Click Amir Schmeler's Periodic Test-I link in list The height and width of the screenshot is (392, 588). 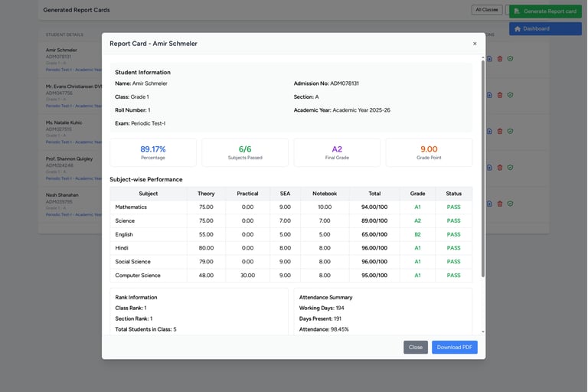point(73,70)
